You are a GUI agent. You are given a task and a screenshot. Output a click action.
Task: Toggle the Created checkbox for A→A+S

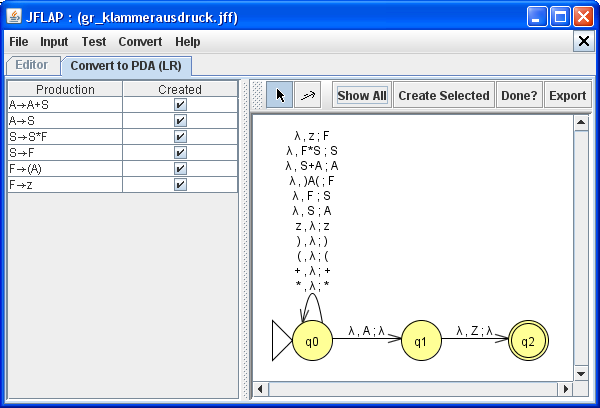pyautogui.click(x=180, y=104)
